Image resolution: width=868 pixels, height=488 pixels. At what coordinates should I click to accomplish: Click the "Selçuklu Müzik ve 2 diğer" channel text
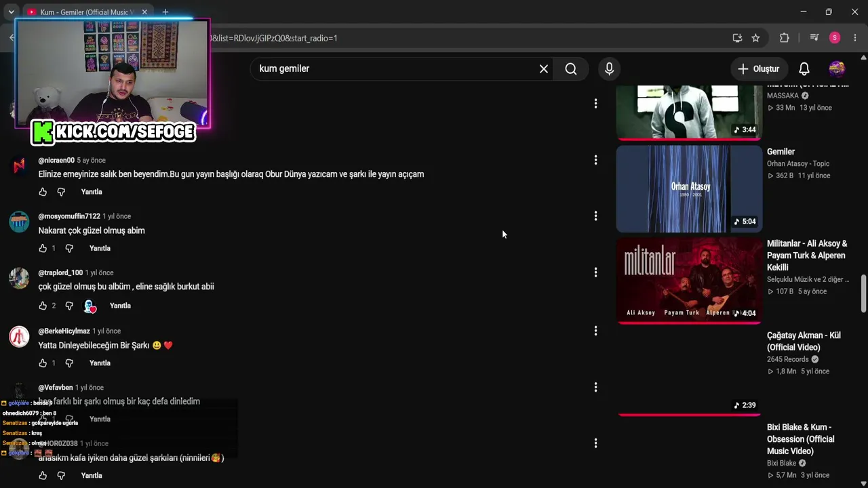[808, 279]
